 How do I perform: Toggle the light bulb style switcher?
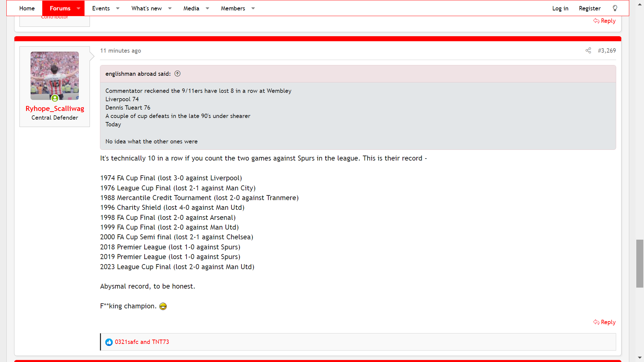(615, 8)
